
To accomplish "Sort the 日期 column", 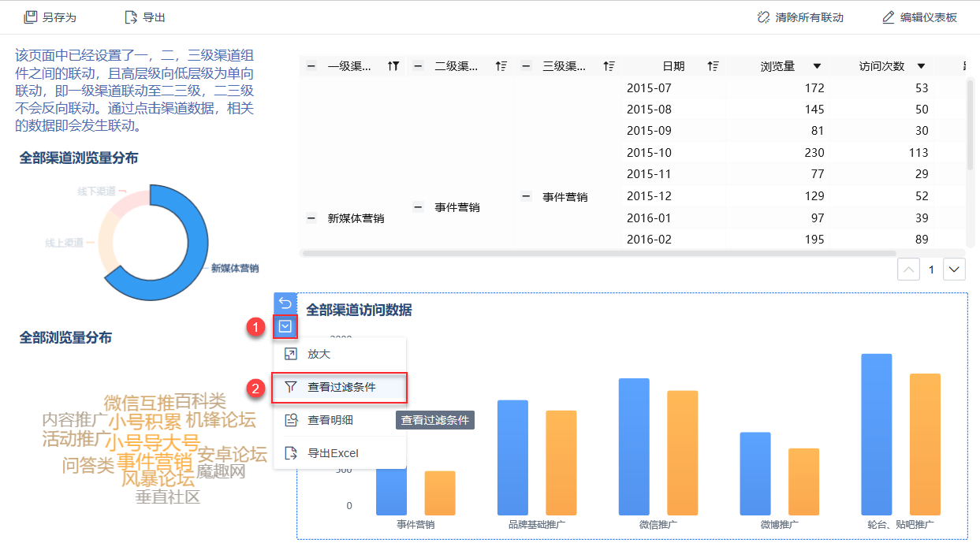I will coord(714,66).
